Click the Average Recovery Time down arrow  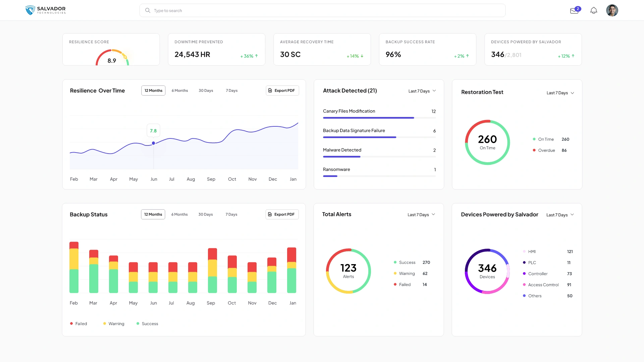click(362, 56)
